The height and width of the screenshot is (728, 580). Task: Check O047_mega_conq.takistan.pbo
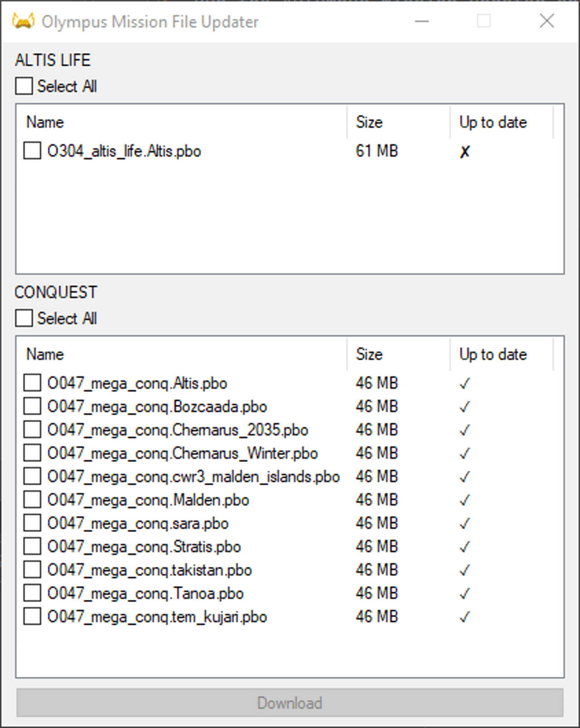click(32, 570)
